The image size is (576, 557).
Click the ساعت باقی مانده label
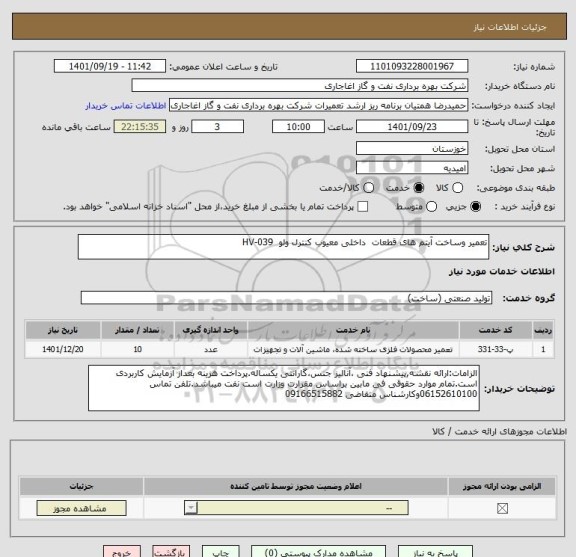(76, 127)
